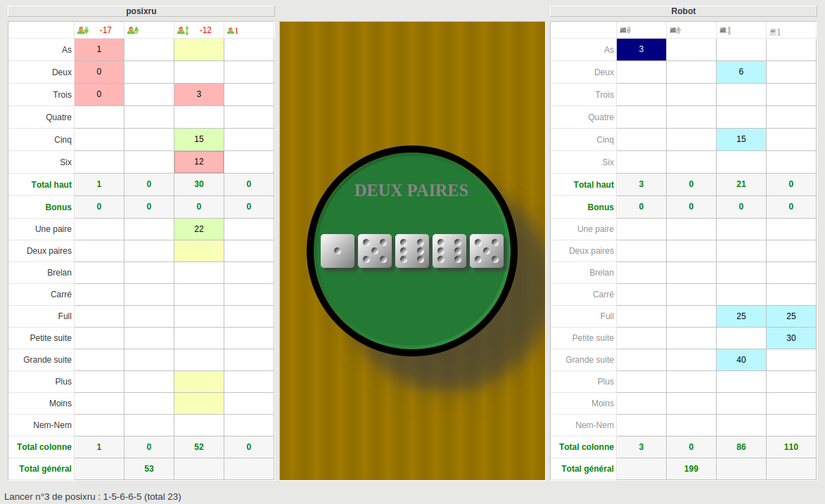This screenshot has width=825, height=504.
Task: Choose the yellow Plus cell
Action: coord(199,382)
